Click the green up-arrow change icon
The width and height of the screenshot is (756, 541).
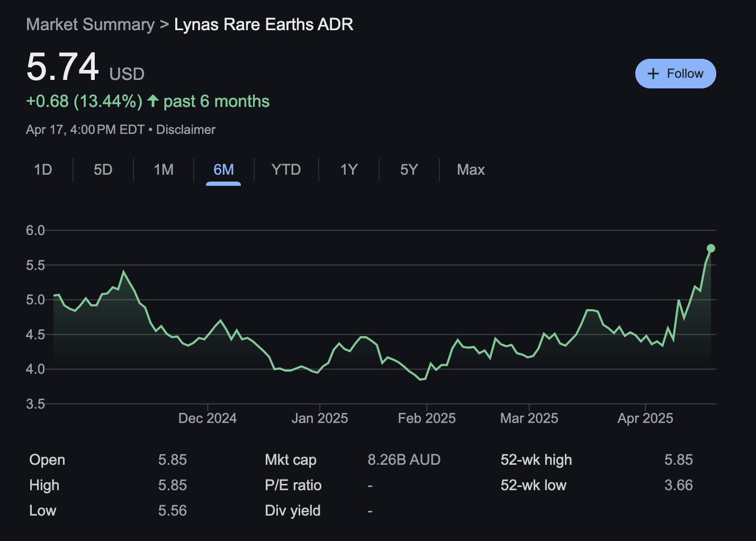[153, 101]
